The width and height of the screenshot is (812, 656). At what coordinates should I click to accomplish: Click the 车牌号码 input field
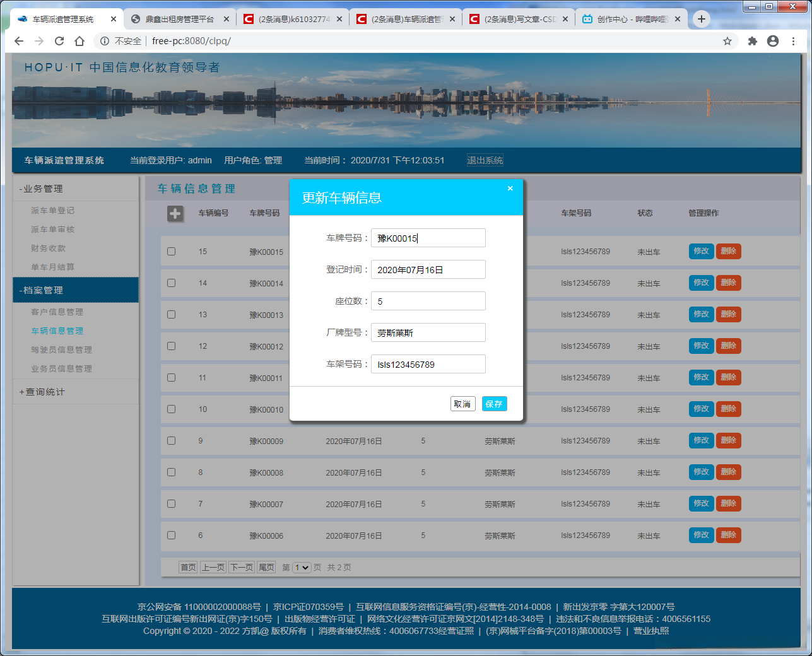coord(428,238)
